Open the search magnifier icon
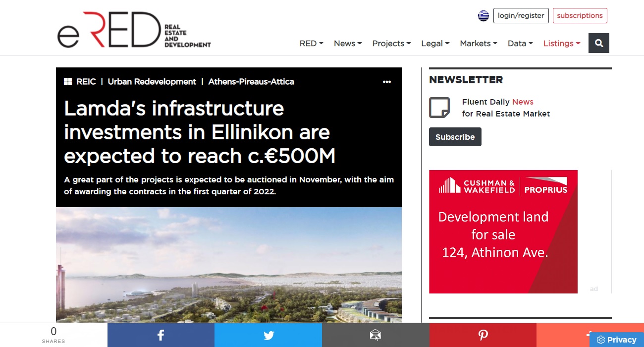The width and height of the screenshot is (644, 347). [599, 43]
